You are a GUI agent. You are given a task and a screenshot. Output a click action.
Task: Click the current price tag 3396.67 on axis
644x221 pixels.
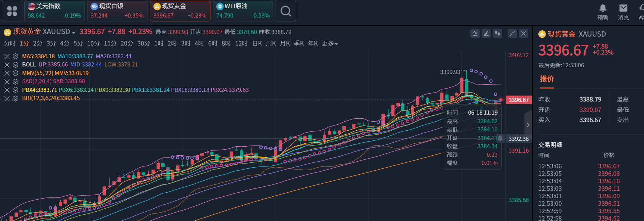[518, 100]
